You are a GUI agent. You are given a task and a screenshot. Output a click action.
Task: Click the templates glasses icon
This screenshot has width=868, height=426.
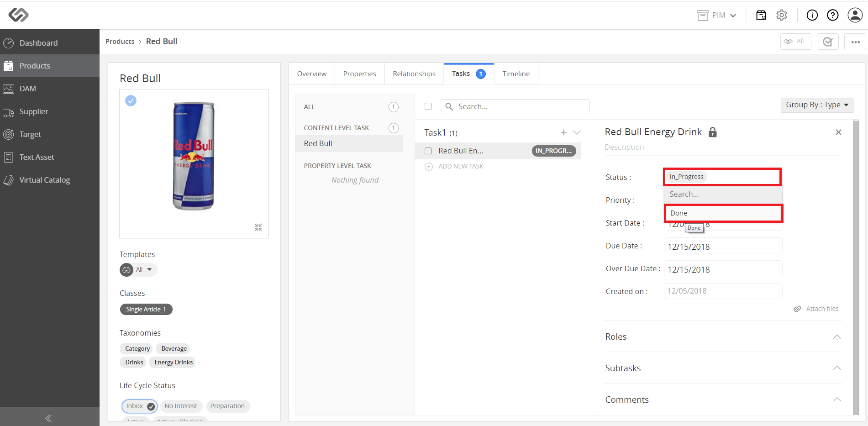point(126,270)
